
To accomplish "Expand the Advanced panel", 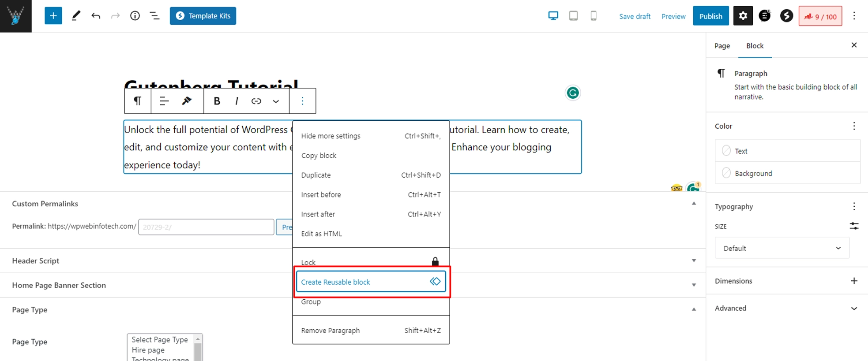I will [x=786, y=308].
